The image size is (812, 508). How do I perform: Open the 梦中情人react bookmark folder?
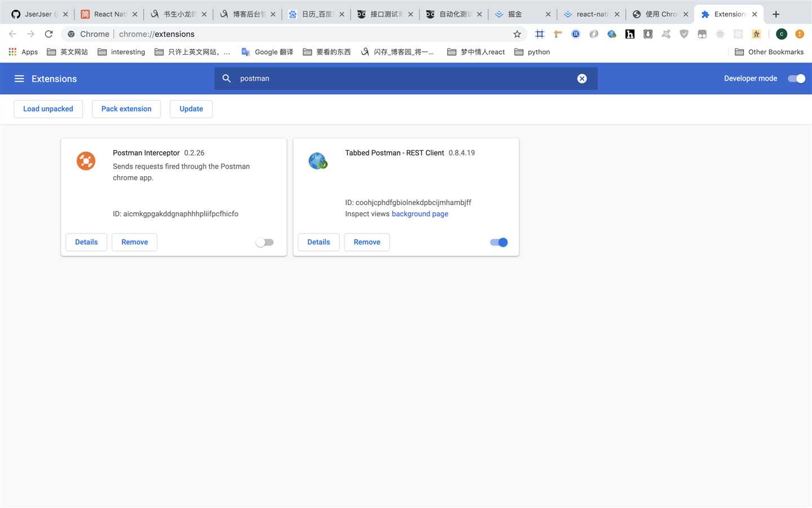tap(476, 52)
